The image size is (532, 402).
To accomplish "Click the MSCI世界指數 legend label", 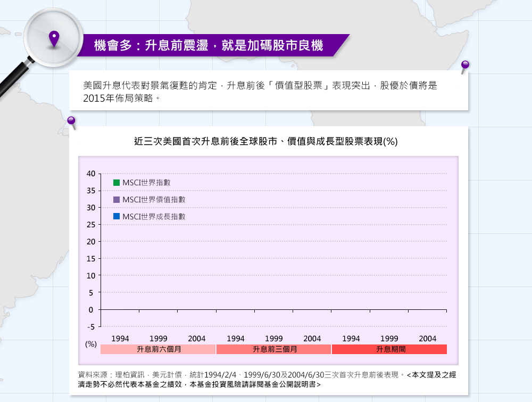I will tap(146, 183).
